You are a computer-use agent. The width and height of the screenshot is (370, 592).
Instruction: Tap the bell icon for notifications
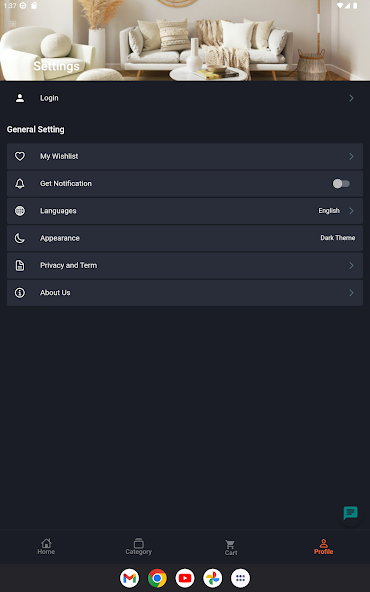click(20, 183)
